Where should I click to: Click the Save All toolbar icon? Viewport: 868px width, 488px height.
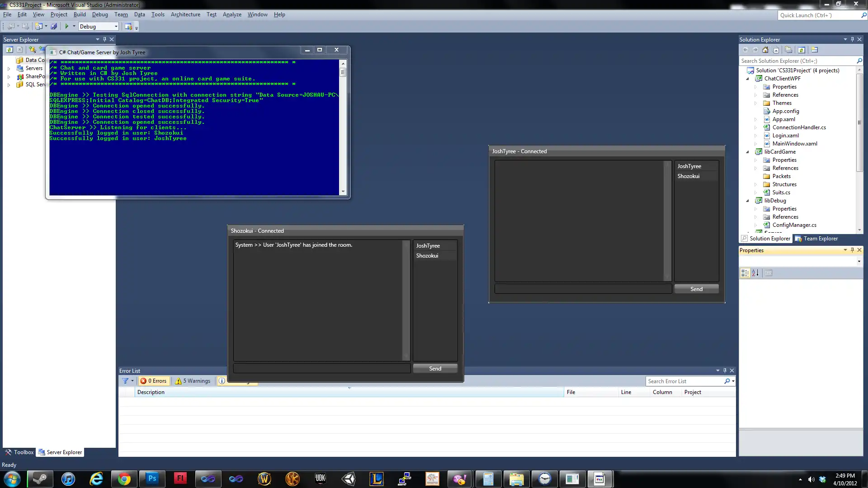54,26
